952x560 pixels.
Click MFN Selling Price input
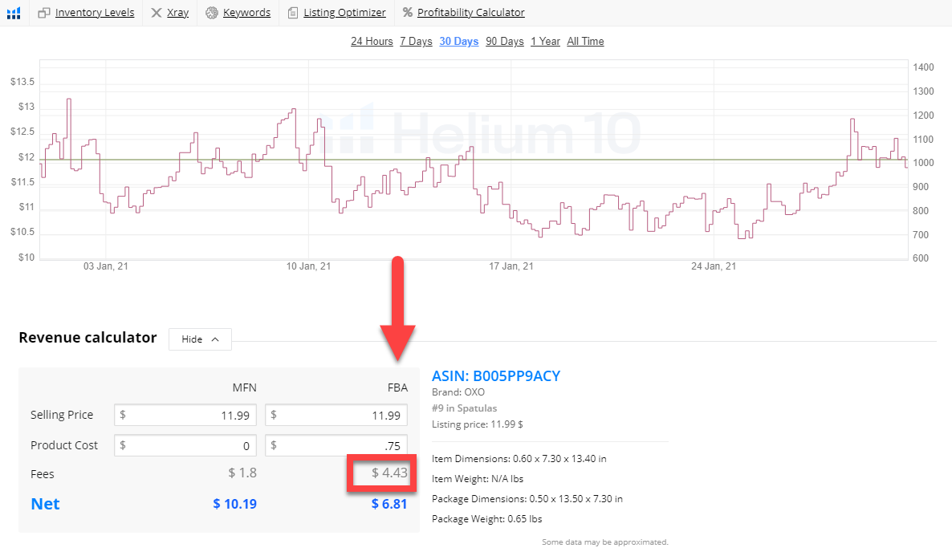click(185, 415)
